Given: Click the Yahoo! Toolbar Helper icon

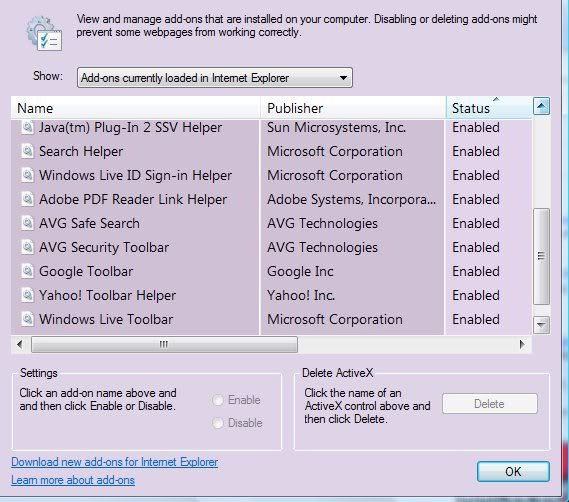Looking at the screenshot, I should tap(28, 295).
